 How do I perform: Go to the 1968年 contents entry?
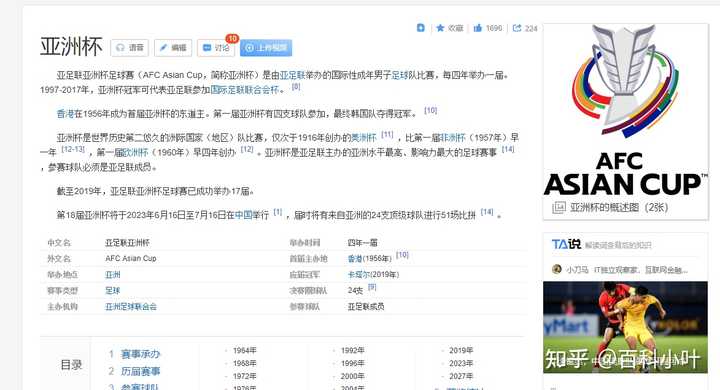244,363
